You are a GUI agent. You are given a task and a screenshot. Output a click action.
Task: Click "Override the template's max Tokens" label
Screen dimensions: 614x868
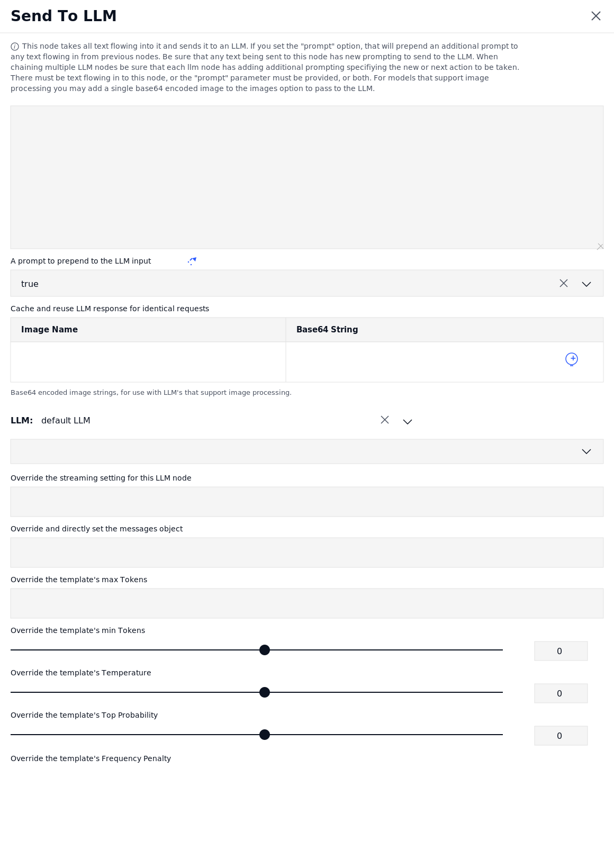(x=79, y=580)
